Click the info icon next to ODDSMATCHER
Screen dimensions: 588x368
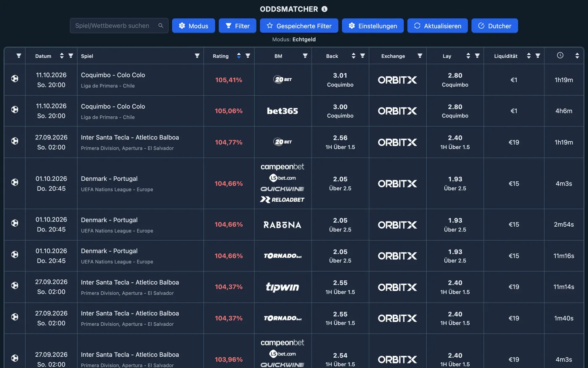325,9
